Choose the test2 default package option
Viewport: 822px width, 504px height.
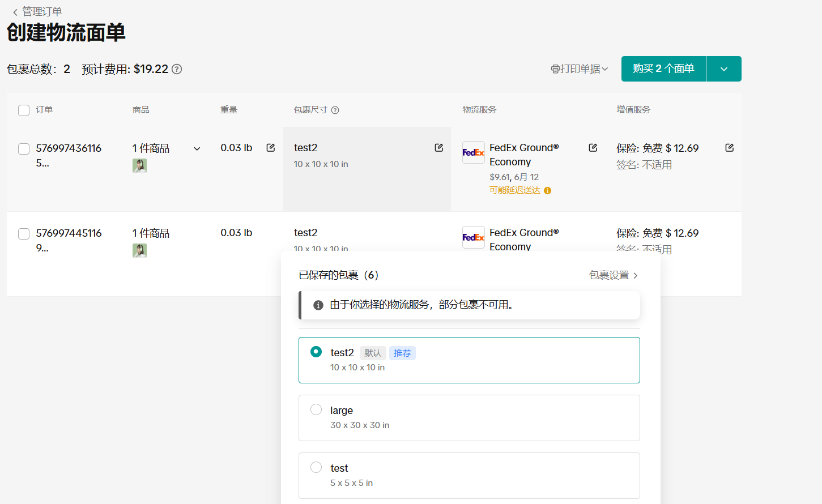[316, 352]
